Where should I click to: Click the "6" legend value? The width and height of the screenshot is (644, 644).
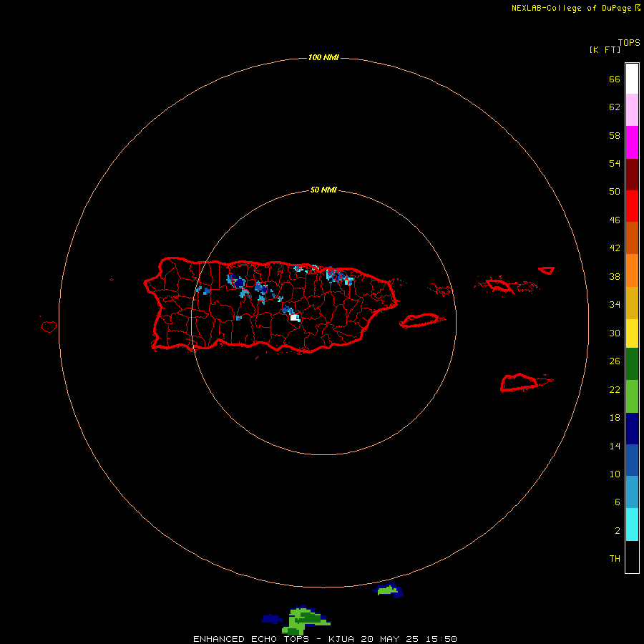click(617, 502)
